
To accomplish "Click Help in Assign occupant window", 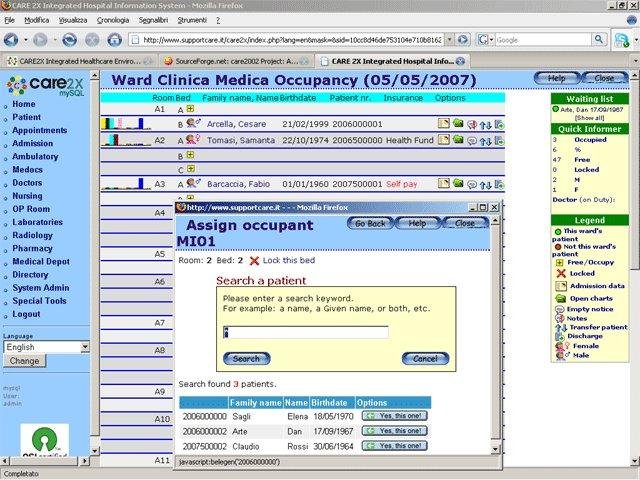I will pyautogui.click(x=418, y=223).
